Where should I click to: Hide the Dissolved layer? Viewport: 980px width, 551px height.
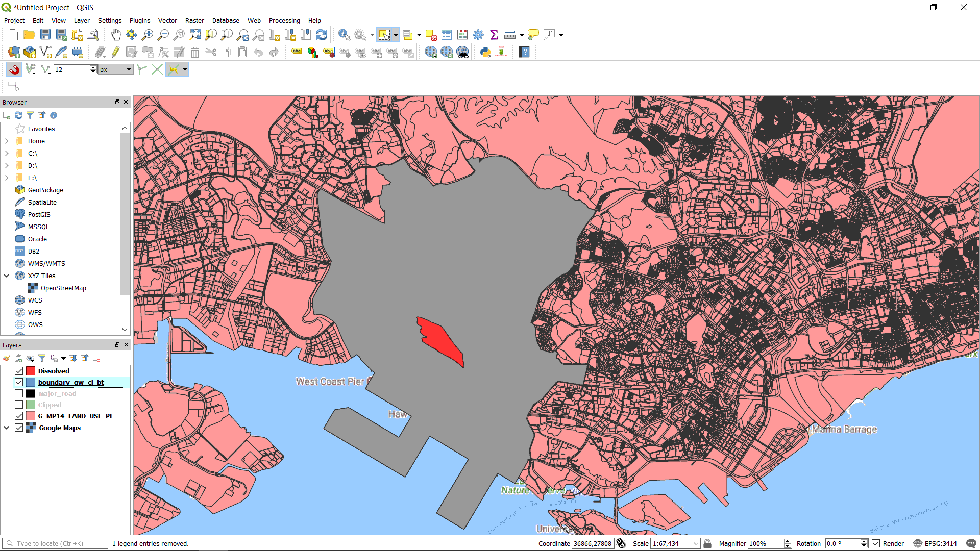tap(19, 371)
